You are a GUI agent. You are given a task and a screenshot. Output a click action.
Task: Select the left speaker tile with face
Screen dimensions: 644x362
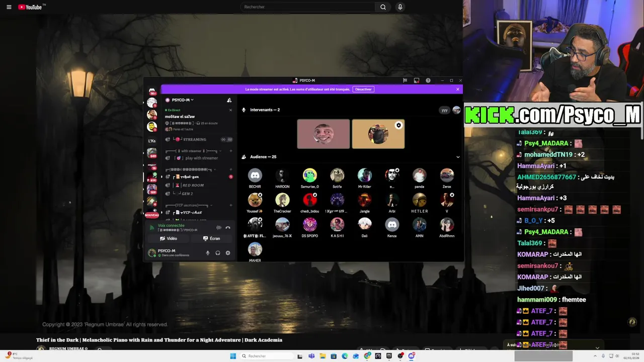(x=324, y=134)
